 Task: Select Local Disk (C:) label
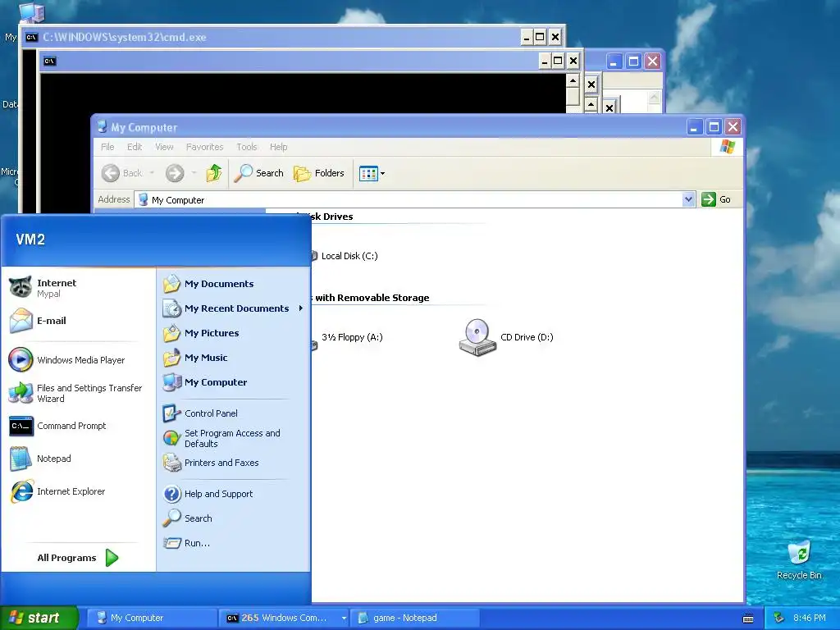[x=349, y=256]
